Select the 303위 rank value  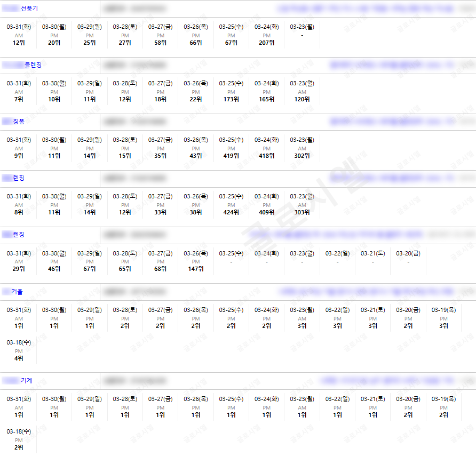pyautogui.click(x=302, y=212)
